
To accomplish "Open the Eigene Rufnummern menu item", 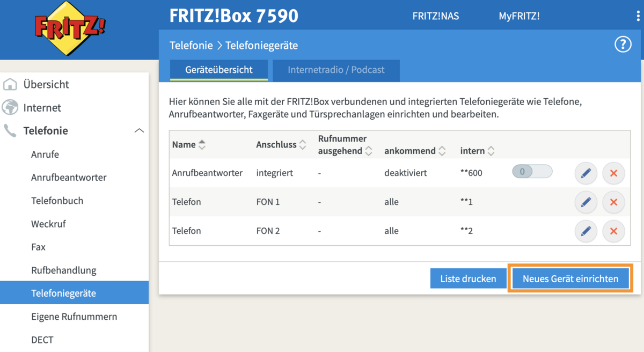I will click(x=74, y=317).
